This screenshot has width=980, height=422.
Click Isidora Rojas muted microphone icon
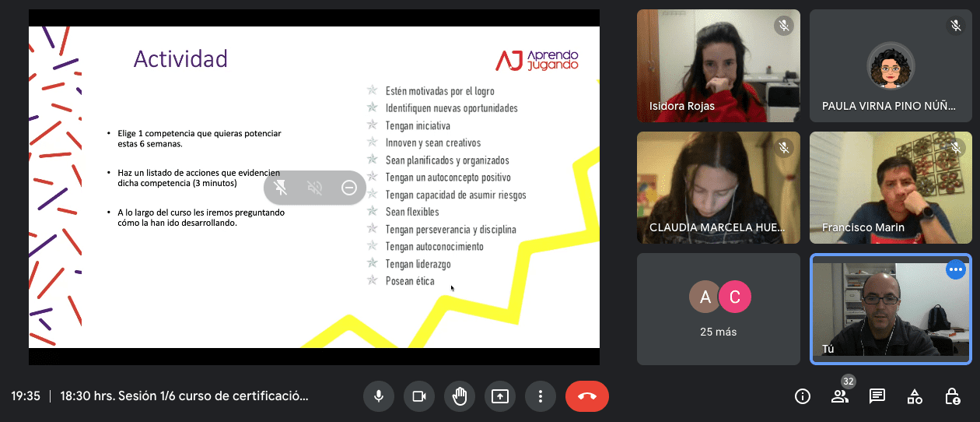(784, 26)
